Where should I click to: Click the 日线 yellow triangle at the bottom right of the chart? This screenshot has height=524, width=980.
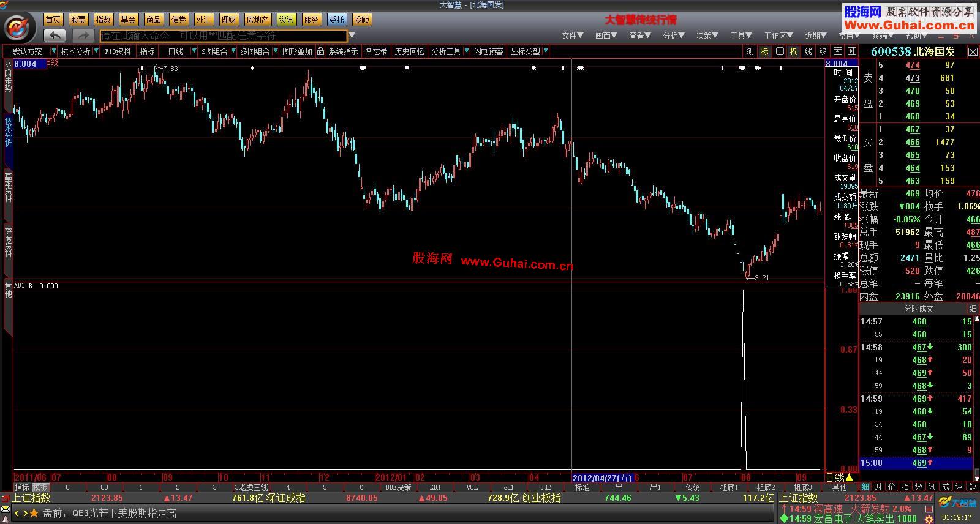coord(848,477)
